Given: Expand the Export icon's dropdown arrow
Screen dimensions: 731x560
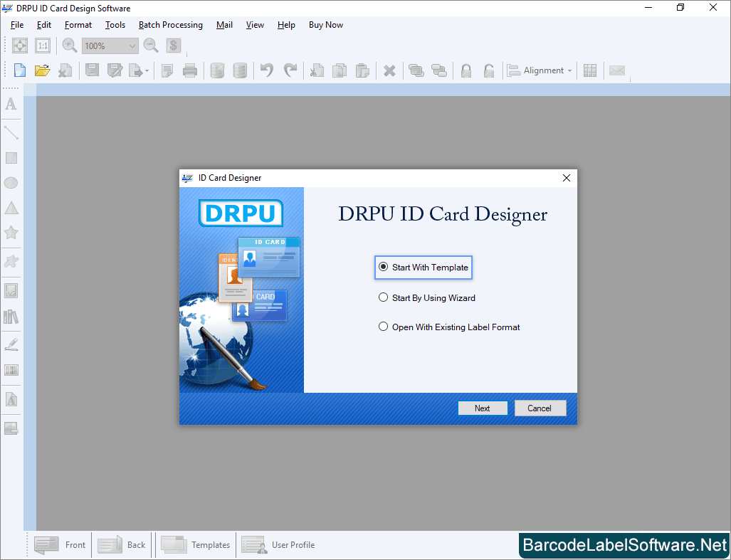Looking at the screenshot, I should point(146,70).
